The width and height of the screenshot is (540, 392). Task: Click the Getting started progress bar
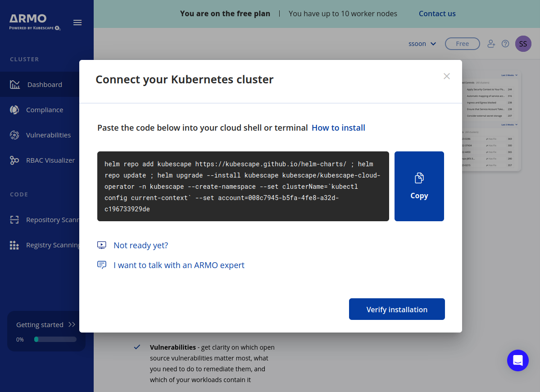pos(55,339)
